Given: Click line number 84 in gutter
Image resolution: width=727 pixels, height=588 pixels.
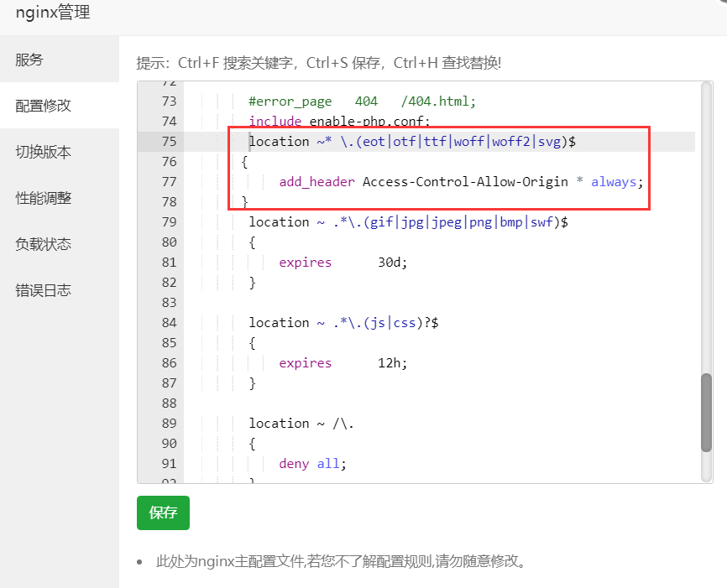Looking at the screenshot, I should point(167,322).
